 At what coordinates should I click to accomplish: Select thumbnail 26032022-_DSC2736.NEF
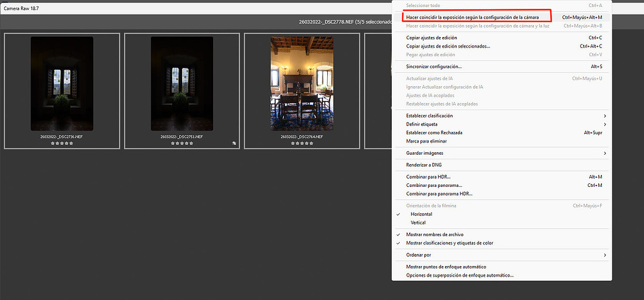tap(62, 84)
